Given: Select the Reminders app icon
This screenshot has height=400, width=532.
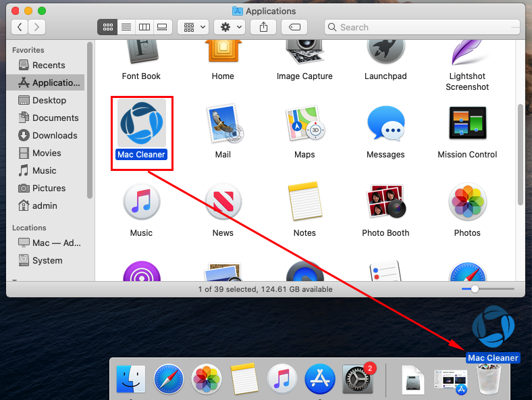Looking at the screenshot, I should [385, 271].
